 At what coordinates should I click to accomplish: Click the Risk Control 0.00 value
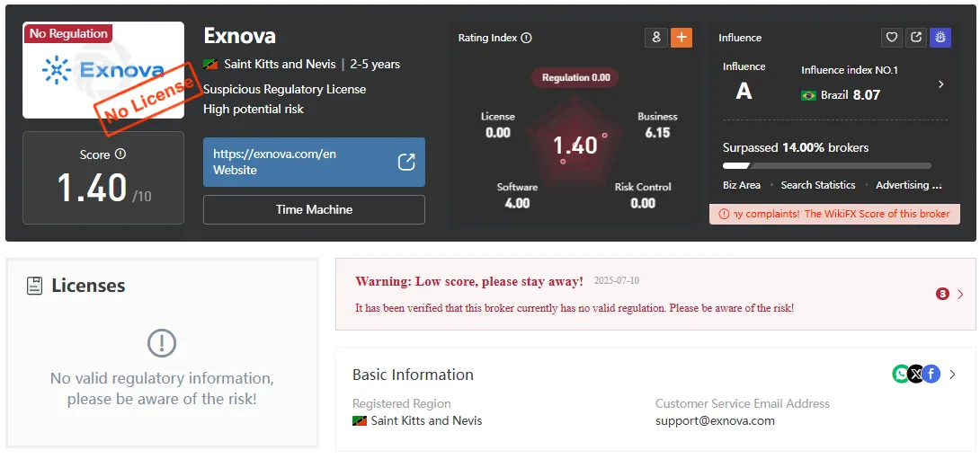643,203
